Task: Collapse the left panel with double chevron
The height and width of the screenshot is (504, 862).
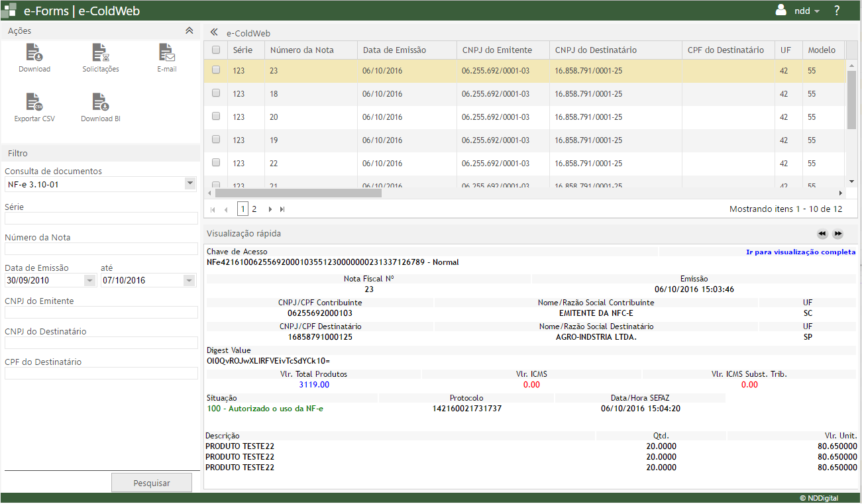Action: tap(214, 32)
